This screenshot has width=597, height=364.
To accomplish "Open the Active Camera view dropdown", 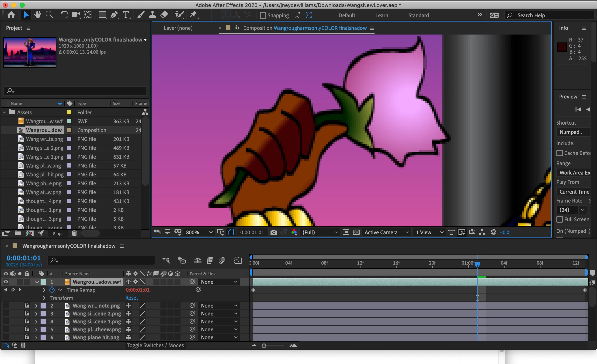I will pyautogui.click(x=386, y=232).
